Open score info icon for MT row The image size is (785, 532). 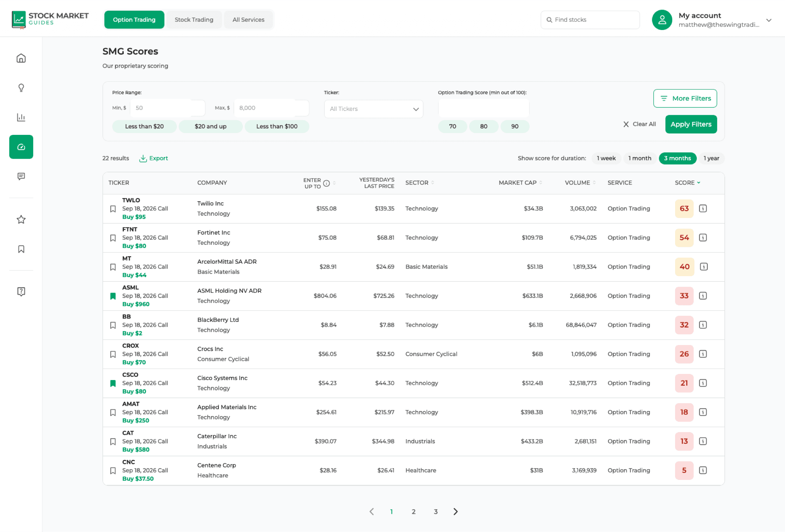pyautogui.click(x=704, y=267)
